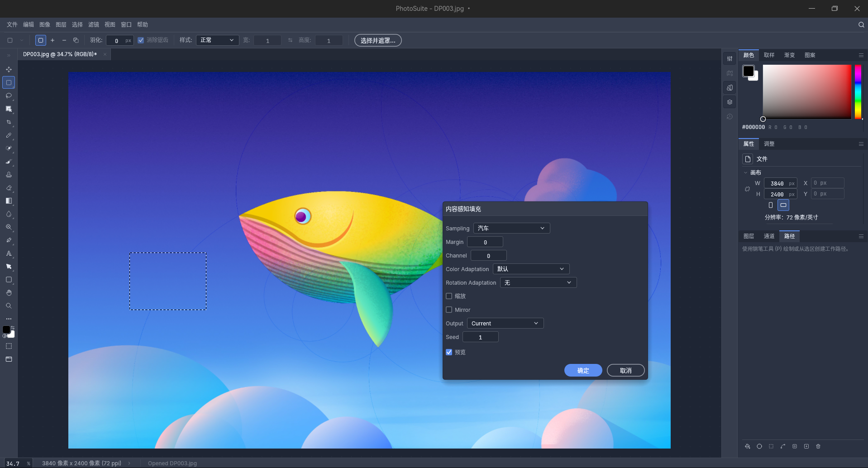Switch to the 调整 tab
Screen dimensions: 868x468
[x=769, y=143]
